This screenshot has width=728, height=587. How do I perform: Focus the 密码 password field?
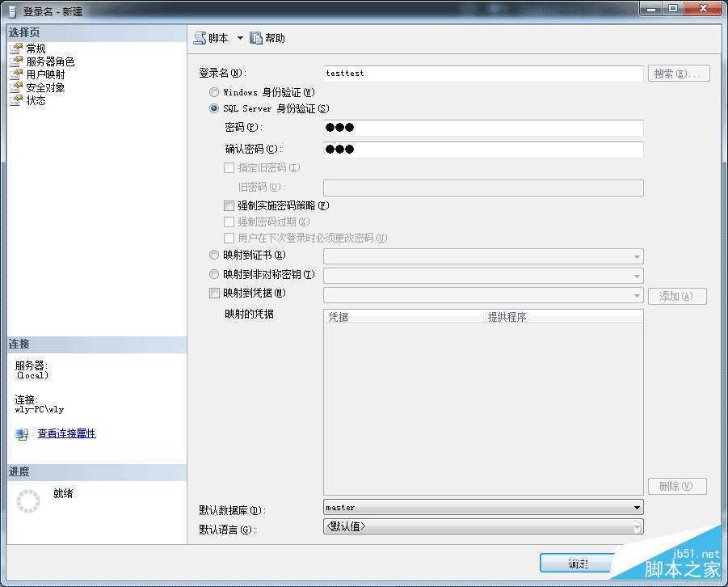point(483,128)
